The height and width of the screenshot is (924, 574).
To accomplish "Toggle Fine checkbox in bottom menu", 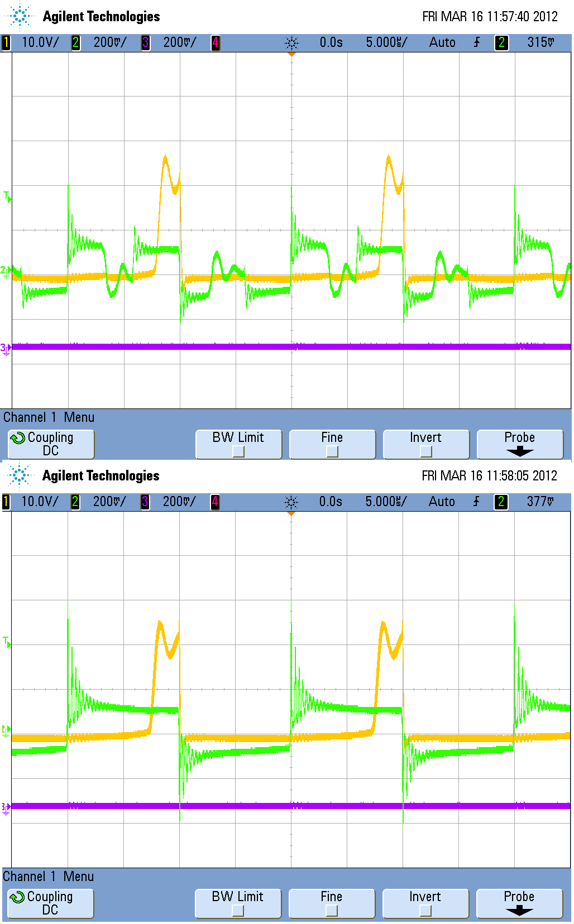I will 332,911.
